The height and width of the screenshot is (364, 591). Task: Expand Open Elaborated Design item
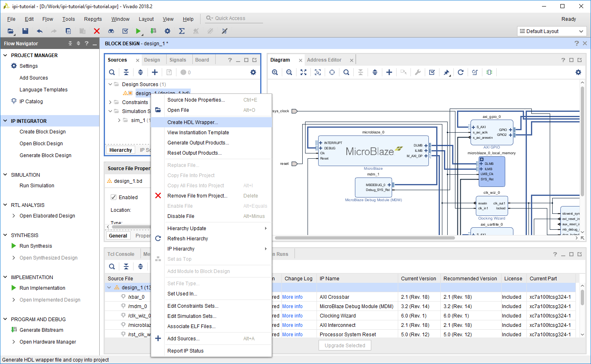[14, 216]
